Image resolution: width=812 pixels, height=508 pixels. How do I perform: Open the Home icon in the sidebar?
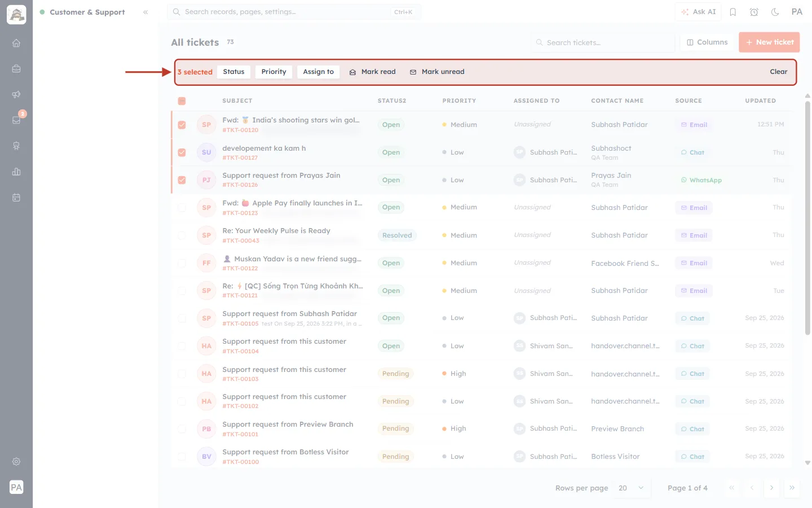[x=16, y=43]
